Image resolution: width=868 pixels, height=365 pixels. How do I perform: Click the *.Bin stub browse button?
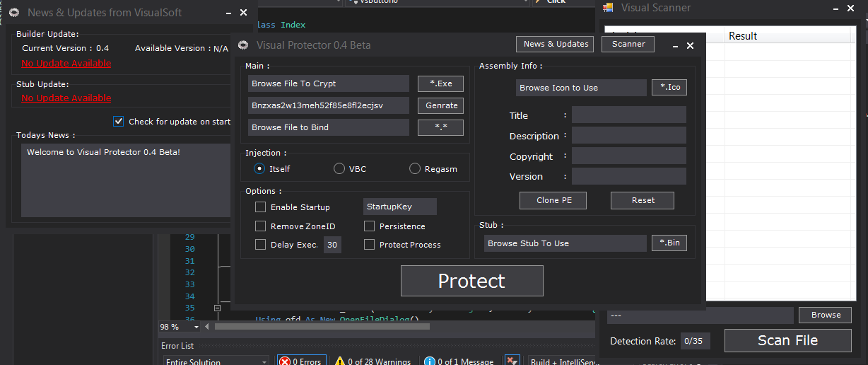coord(669,243)
